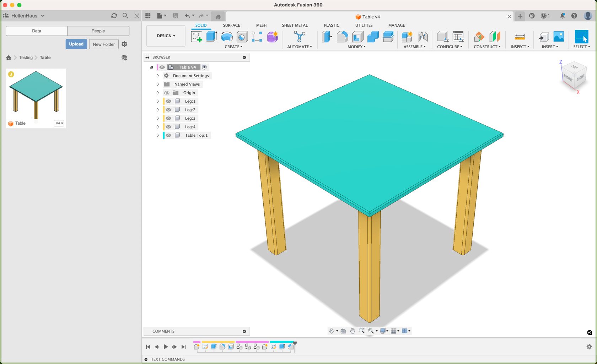The image size is (597, 364).
Task: Select the Revolve tool icon
Action: tap(227, 37)
